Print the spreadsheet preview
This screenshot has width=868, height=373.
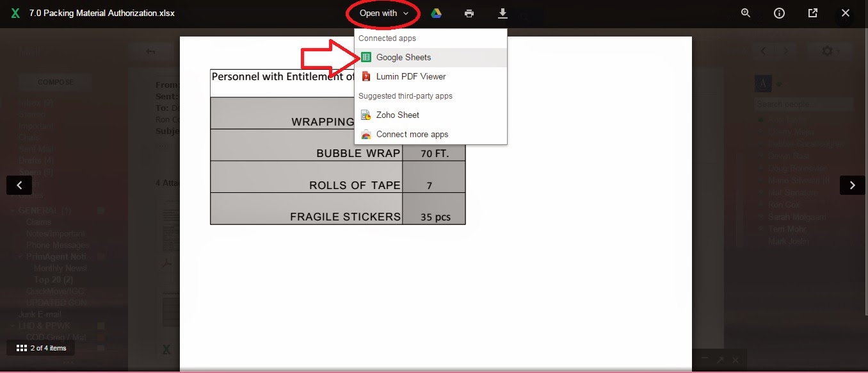[x=469, y=13]
